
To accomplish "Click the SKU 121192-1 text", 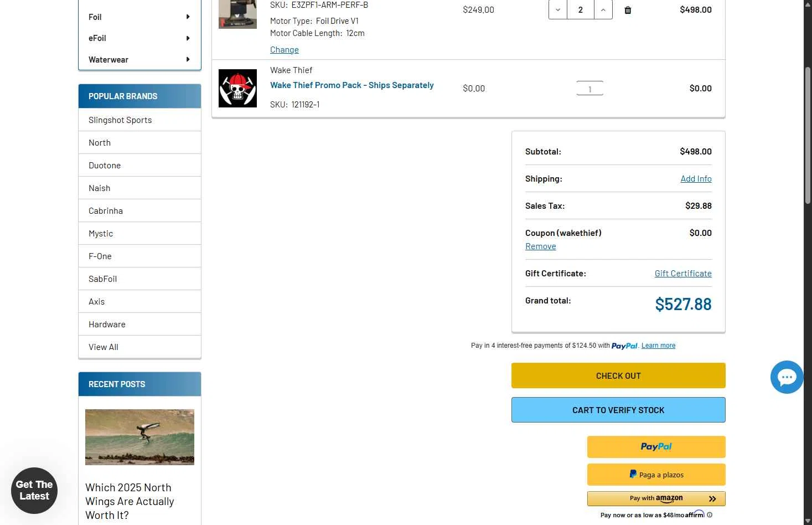I will pyautogui.click(x=295, y=105).
